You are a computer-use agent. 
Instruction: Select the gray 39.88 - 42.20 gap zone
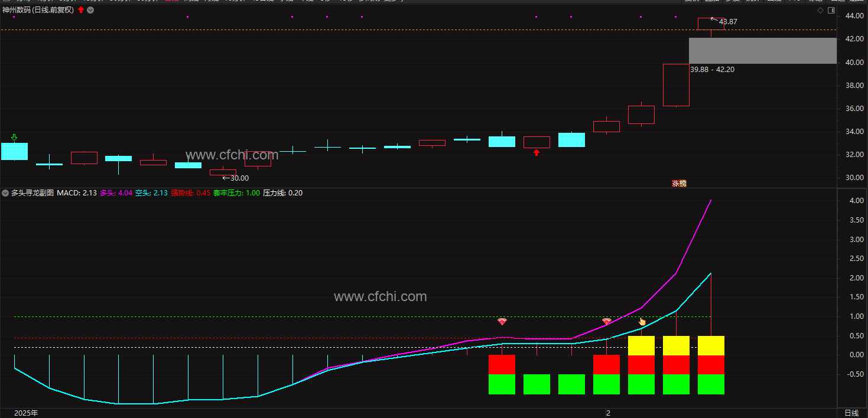[763, 51]
